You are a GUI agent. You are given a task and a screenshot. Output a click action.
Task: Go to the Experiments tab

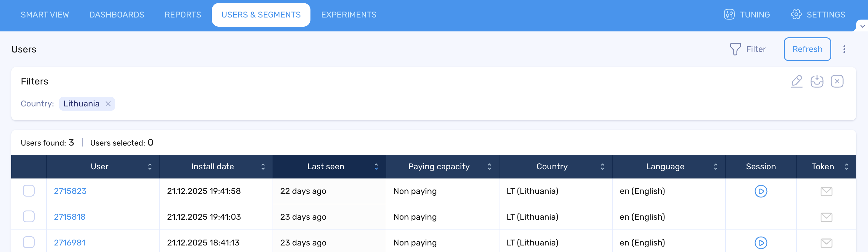[x=348, y=15]
